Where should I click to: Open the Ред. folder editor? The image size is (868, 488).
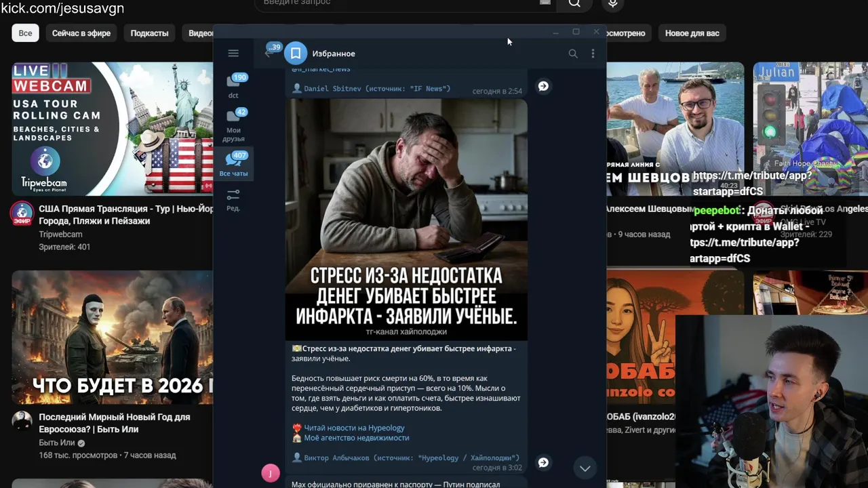[x=233, y=200]
